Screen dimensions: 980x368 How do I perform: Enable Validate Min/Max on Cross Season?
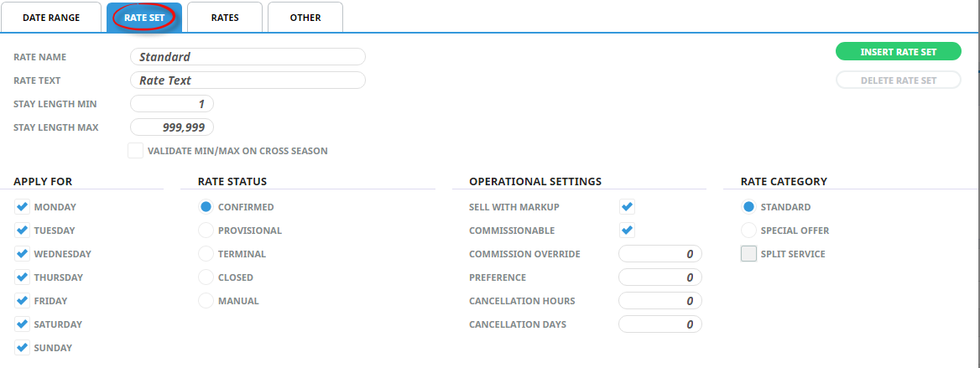[135, 151]
